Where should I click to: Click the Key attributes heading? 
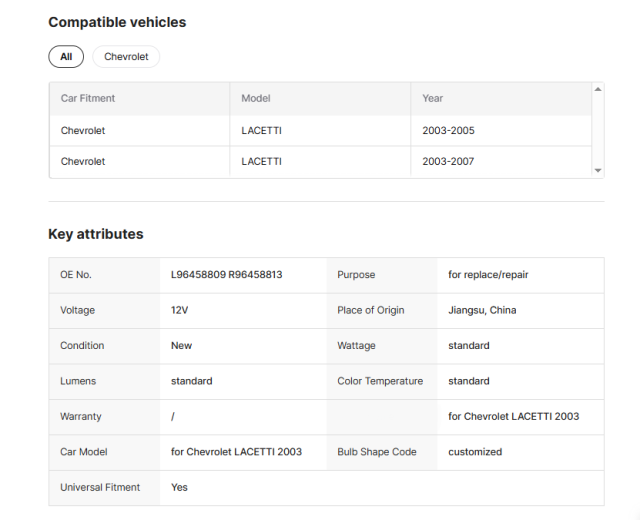[x=96, y=234]
